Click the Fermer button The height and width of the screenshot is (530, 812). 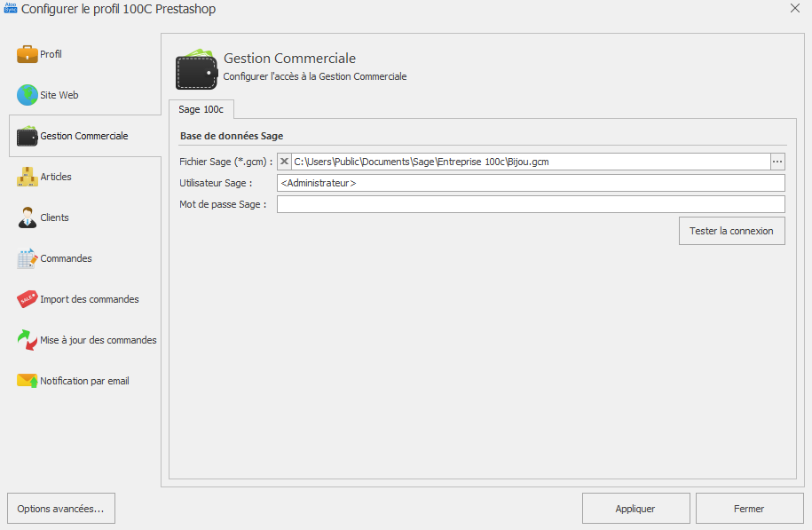click(x=749, y=509)
